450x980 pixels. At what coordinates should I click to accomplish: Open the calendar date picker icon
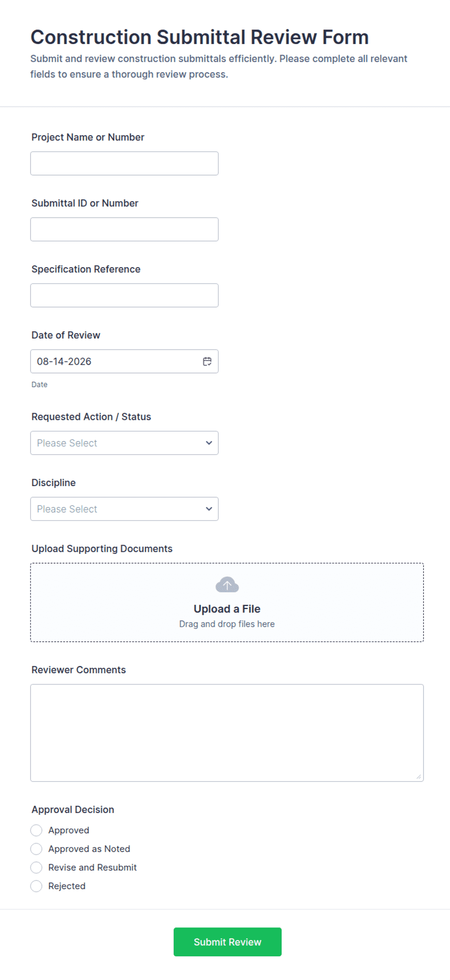207,361
